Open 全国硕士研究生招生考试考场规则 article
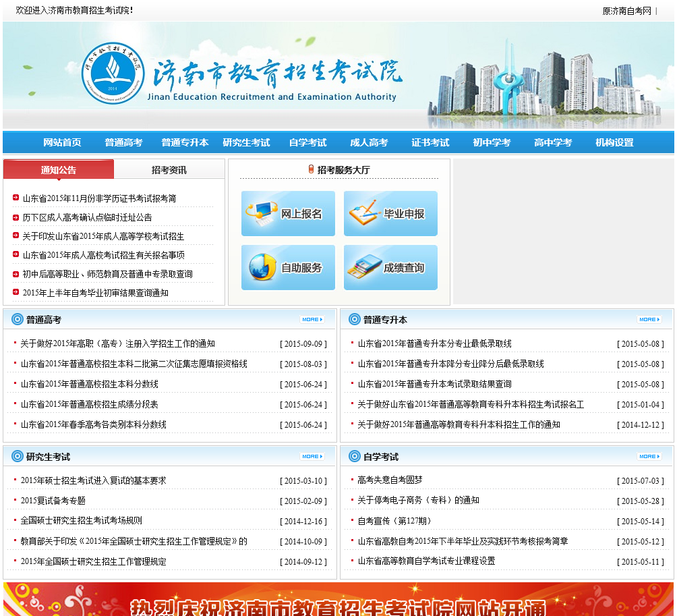677x616 pixels. pos(81,521)
